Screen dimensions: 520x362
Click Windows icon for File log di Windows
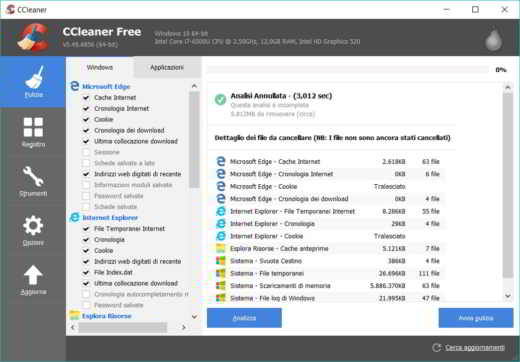220,298
